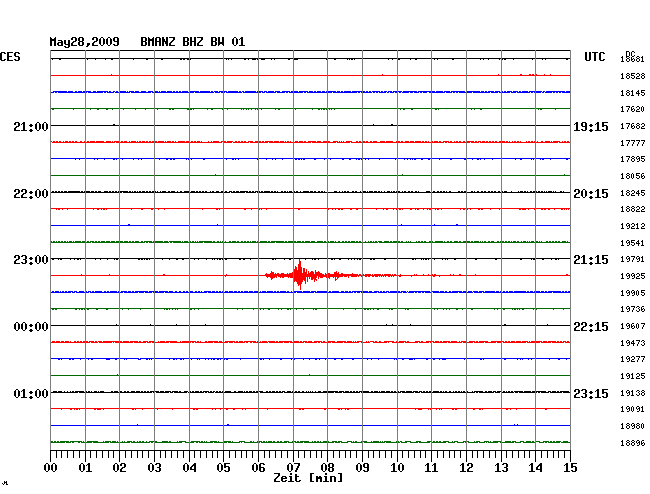Click the 20:15 UTC time label

591,194
